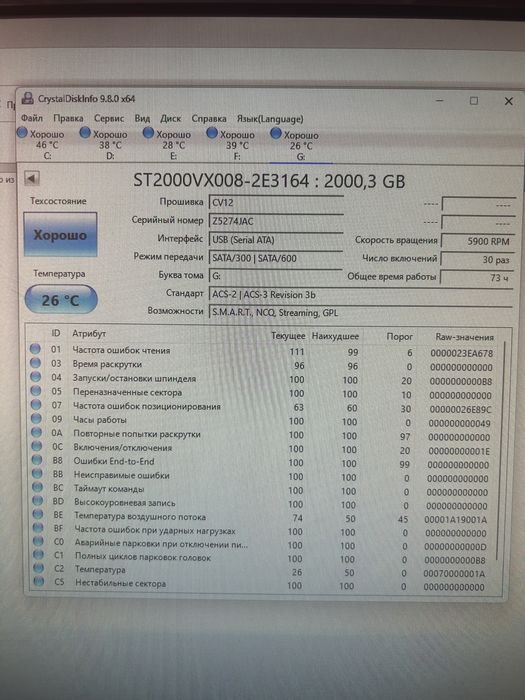Click the status dot of attribute BF
525x700 pixels.
[39, 528]
